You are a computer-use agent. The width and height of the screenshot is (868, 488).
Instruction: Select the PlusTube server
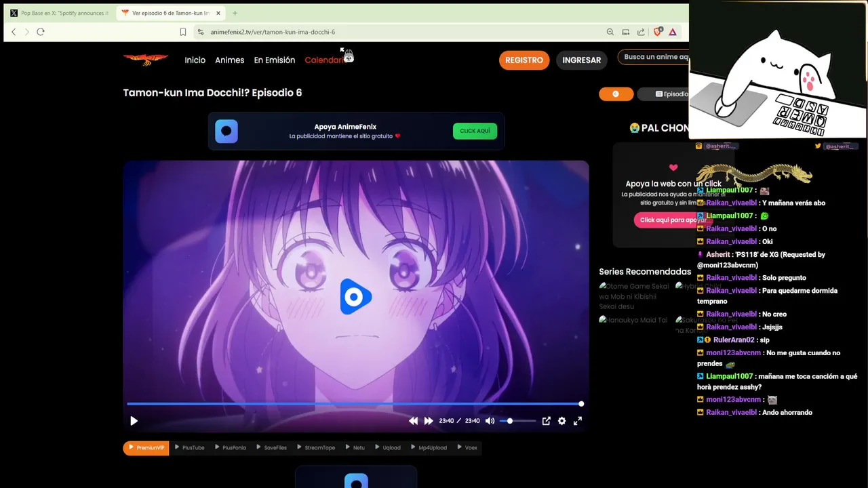[x=189, y=448]
